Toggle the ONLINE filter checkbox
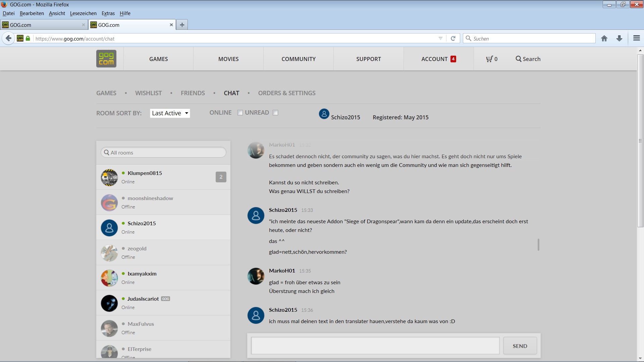 point(240,113)
